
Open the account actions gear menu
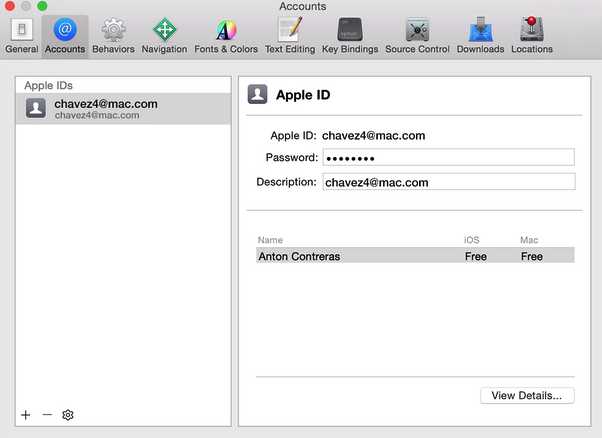click(x=68, y=415)
